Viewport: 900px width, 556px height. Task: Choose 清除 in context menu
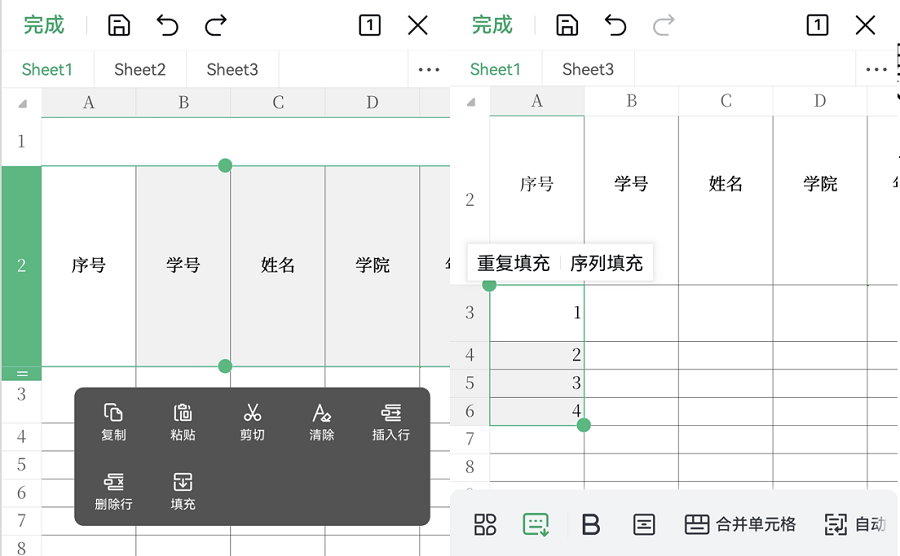(x=321, y=422)
